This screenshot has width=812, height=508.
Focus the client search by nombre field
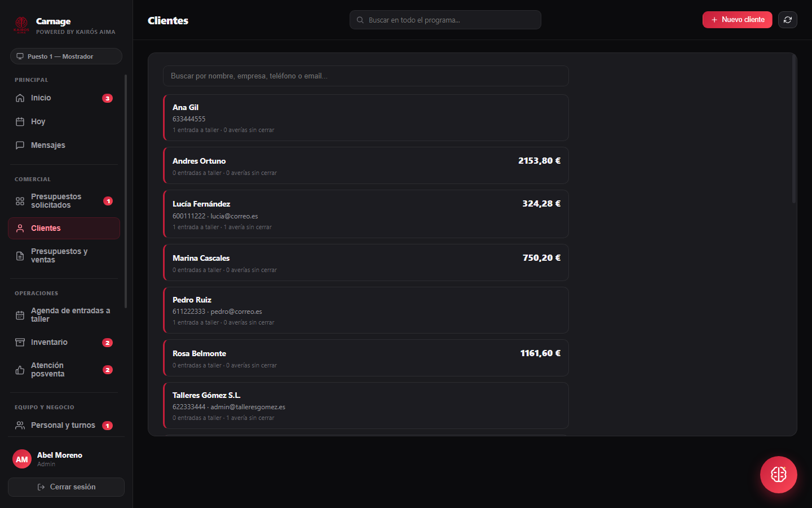pos(366,76)
